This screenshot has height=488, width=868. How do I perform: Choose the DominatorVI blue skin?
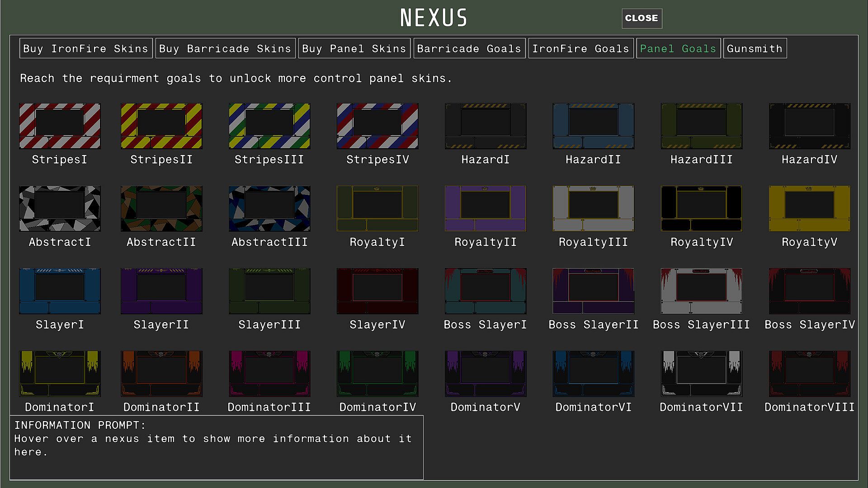(x=594, y=374)
